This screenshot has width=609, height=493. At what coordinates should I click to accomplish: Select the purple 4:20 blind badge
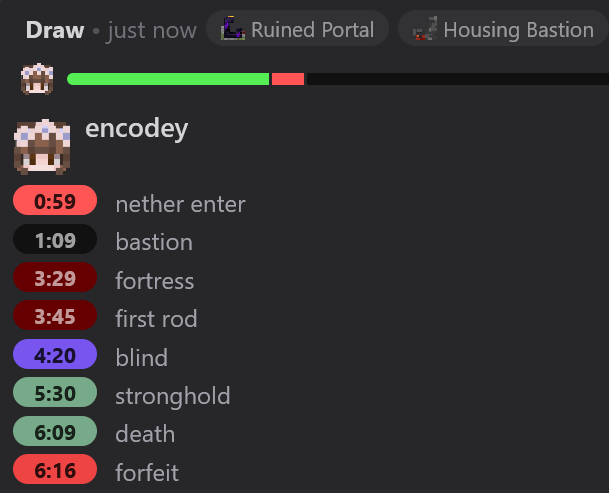pyautogui.click(x=55, y=354)
